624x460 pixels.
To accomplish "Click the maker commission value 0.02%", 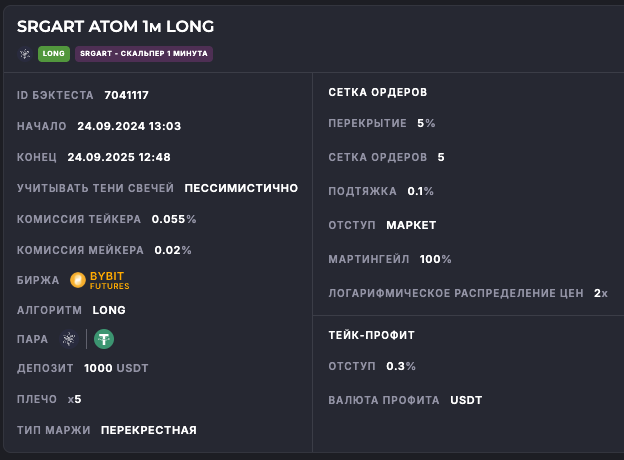I will point(172,249).
